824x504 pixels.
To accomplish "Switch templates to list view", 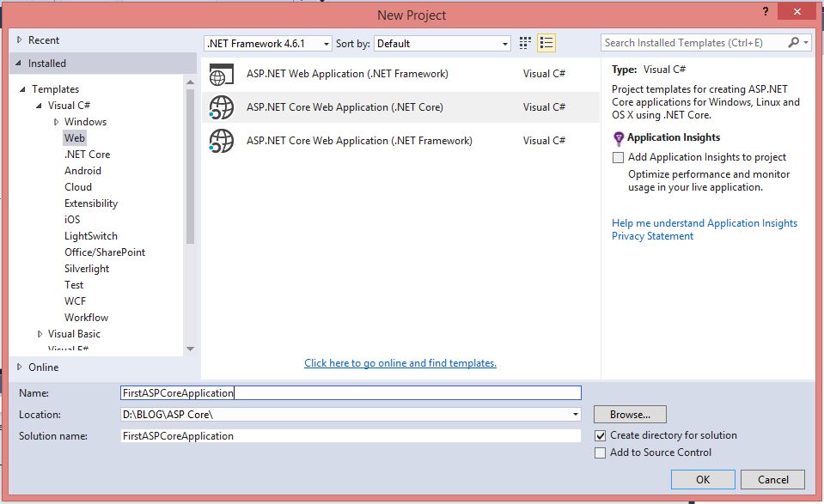I will (x=546, y=43).
